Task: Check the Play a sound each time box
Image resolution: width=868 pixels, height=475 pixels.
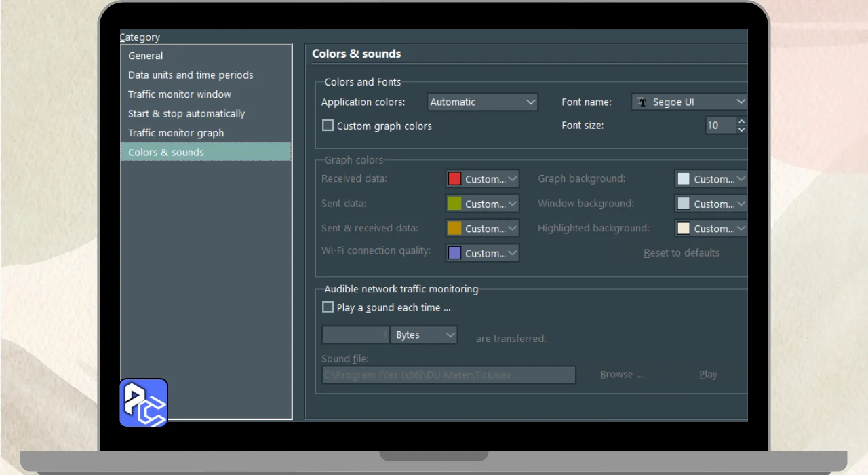Action: [328, 307]
